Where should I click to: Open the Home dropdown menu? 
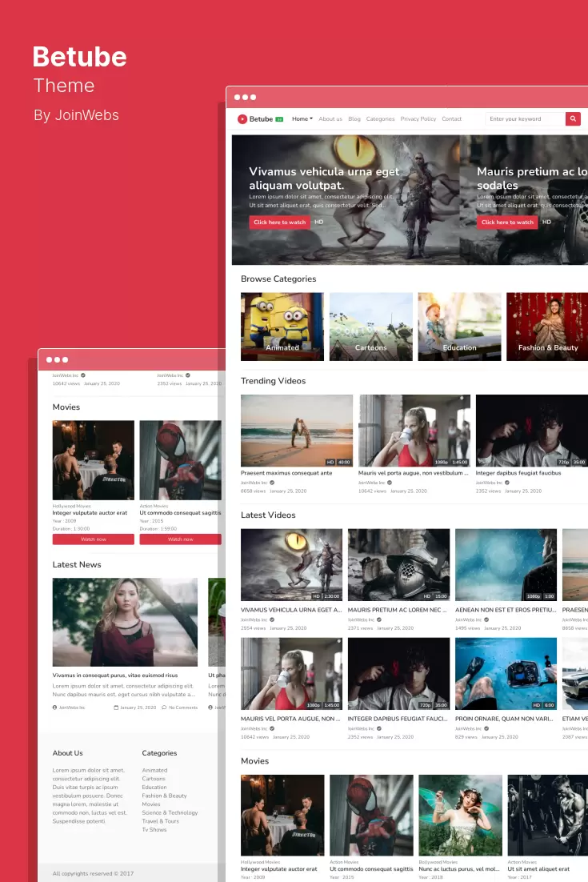click(x=302, y=118)
